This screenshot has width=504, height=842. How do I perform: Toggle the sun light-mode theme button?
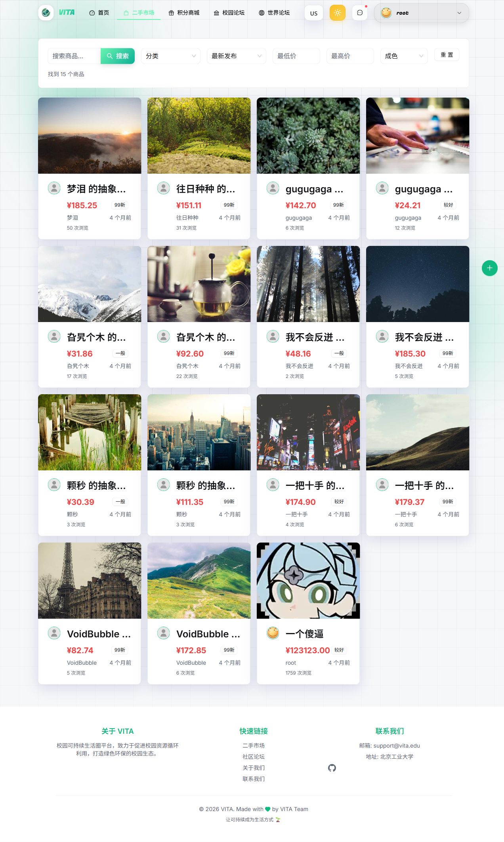point(338,13)
